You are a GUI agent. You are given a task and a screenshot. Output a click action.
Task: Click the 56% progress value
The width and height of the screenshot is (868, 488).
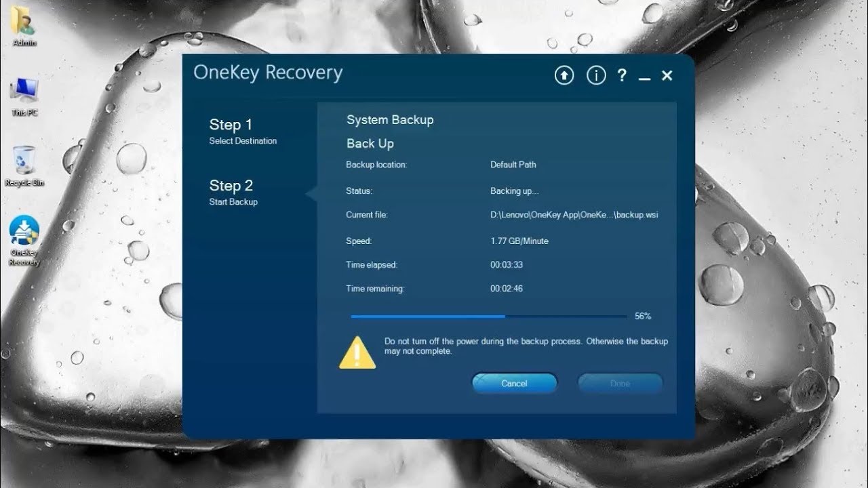(x=643, y=316)
